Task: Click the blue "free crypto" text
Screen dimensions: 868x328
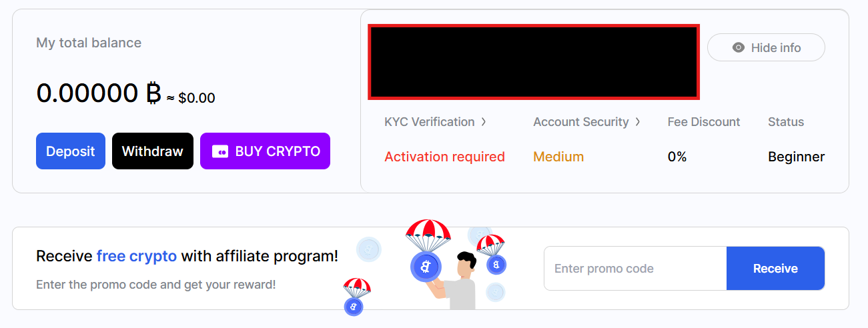Action: [137, 256]
